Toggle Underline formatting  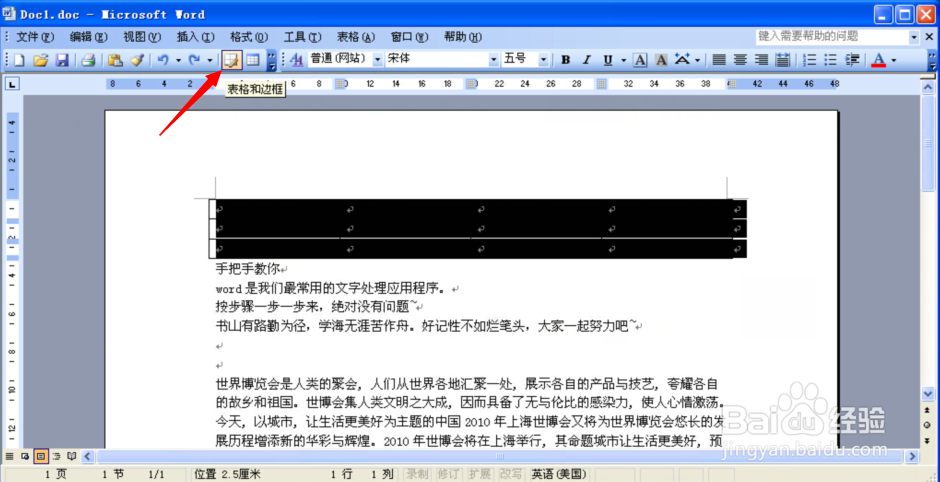(608, 60)
